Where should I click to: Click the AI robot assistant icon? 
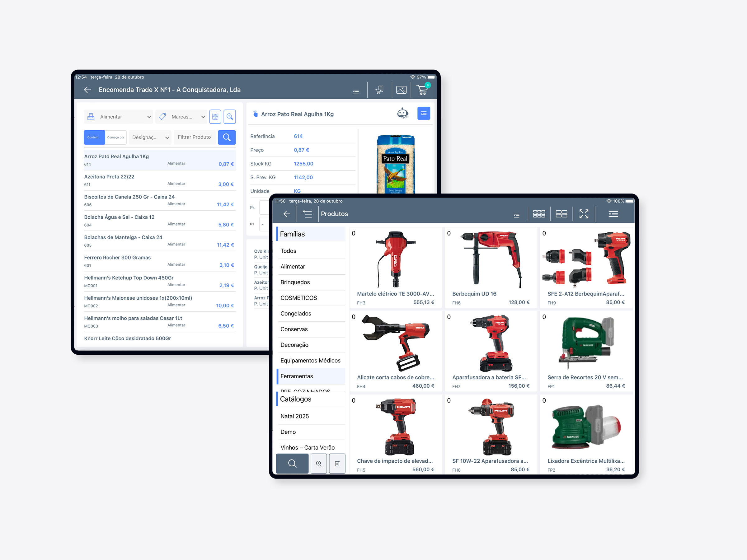[402, 113]
